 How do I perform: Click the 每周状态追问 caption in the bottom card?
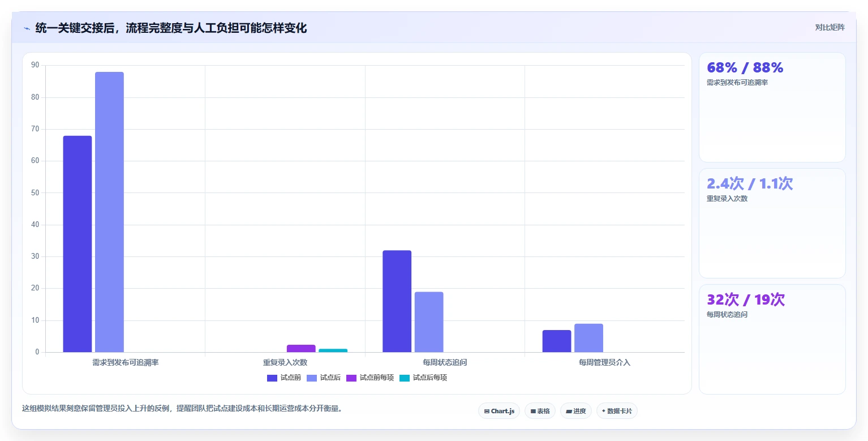[727, 315]
